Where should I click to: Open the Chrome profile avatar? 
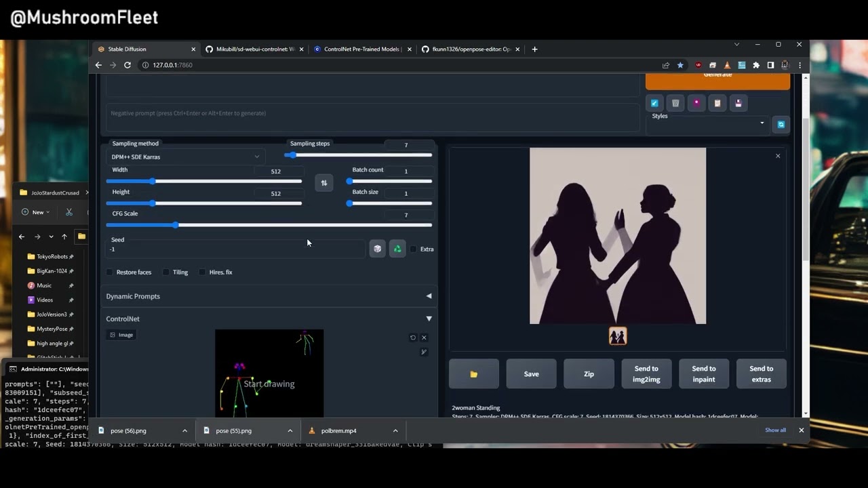[x=785, y=65]
